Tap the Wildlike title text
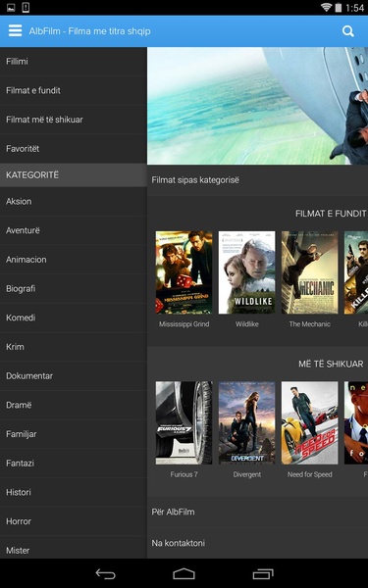The height and width of the screenshot is (588, 368). coord(247,324)
